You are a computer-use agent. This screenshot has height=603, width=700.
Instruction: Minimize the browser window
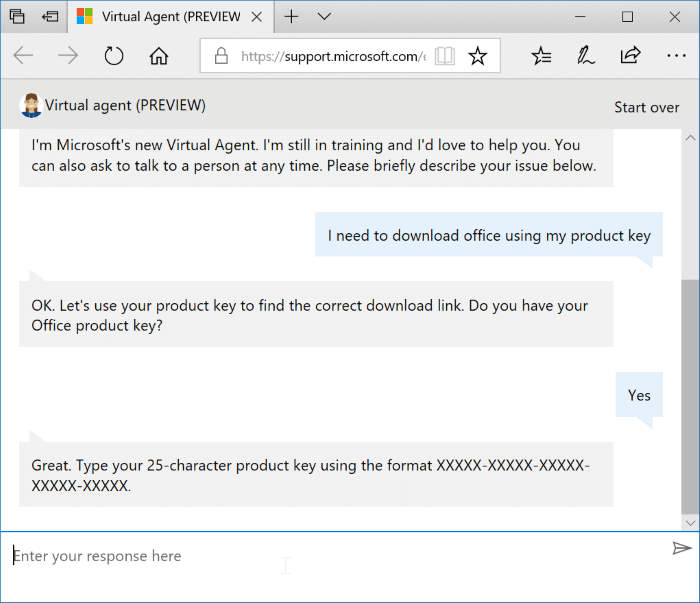(580, 17)
